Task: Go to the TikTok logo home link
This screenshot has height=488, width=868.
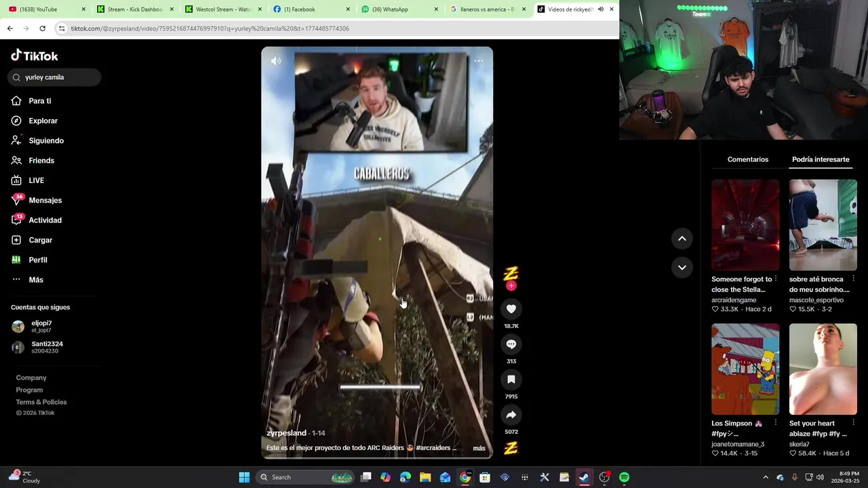Action: 34,56
